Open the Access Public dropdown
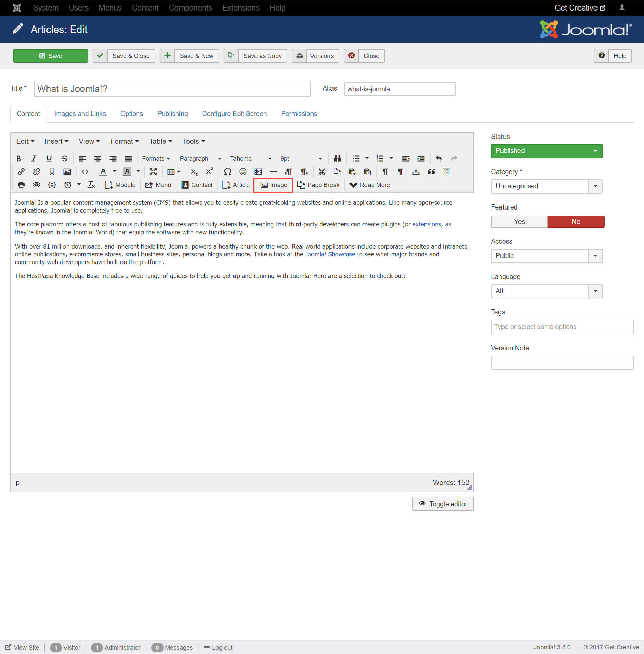The image size is (644, 654). 547,256
